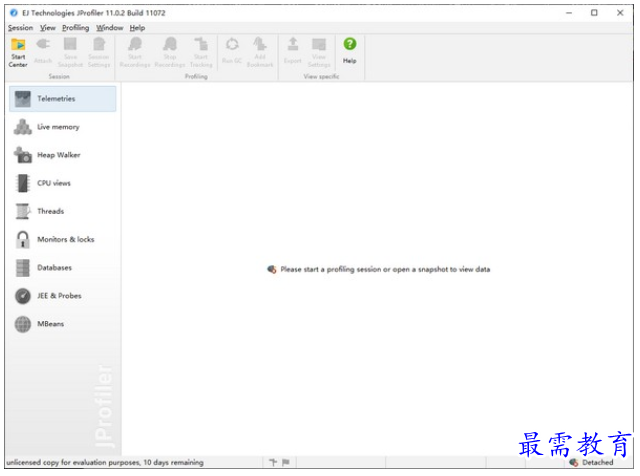640x476 pixels.
Task: Click the Detached status icon
Action: (574, 463)
